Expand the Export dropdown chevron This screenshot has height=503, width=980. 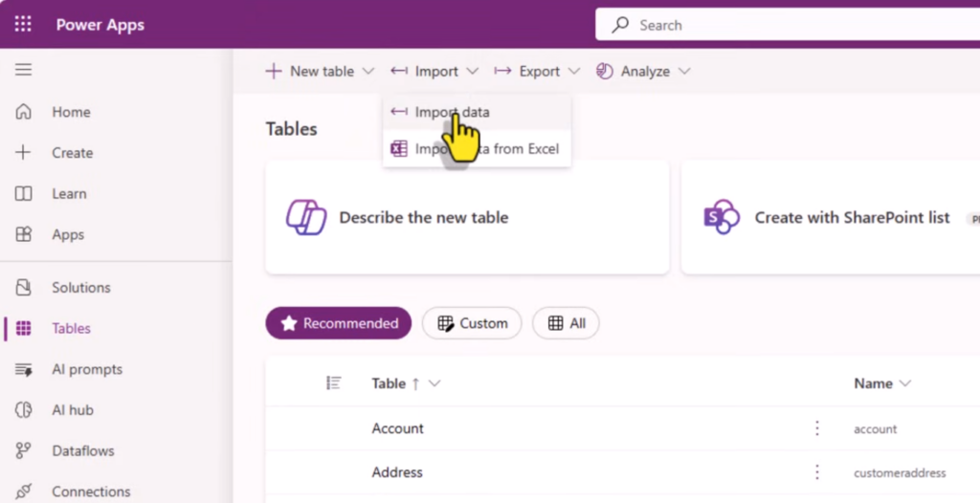click(574, 71)
